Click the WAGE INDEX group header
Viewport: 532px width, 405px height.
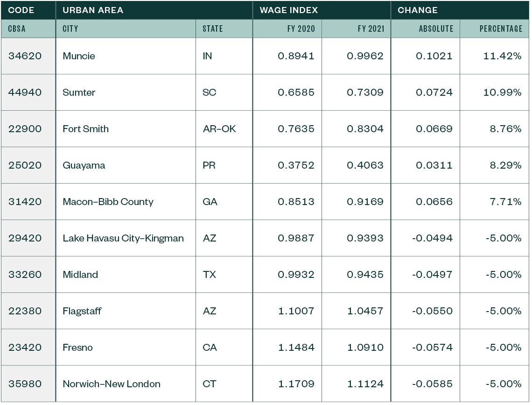(283, 10)
